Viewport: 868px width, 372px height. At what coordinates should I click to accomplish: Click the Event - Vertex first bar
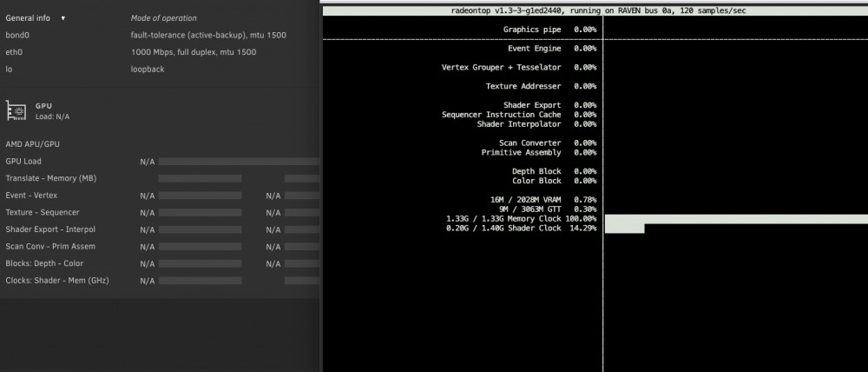[200, 196]
